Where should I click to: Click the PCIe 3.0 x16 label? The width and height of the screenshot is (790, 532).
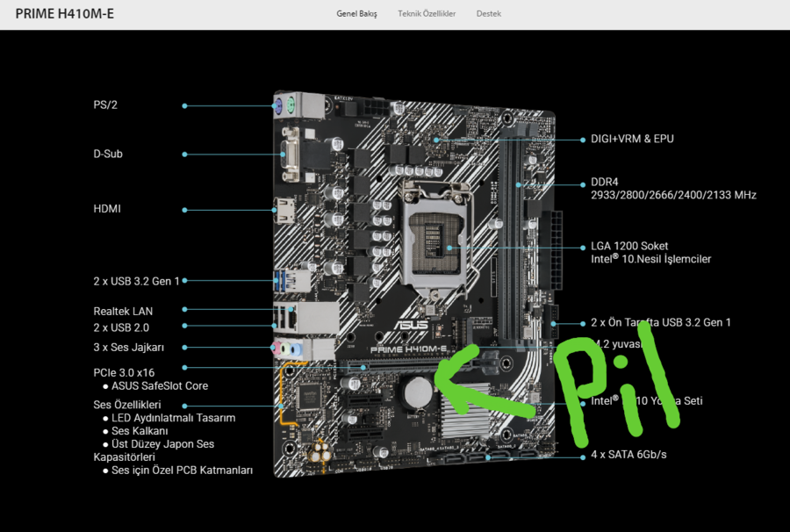click(x=124, y=373)
